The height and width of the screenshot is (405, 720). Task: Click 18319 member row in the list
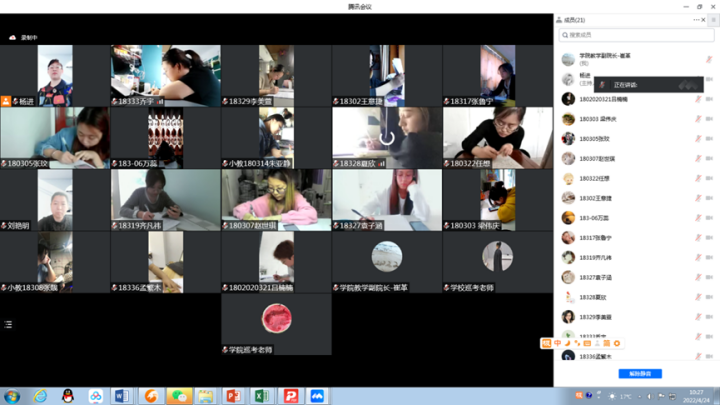[x=636, y=258]
